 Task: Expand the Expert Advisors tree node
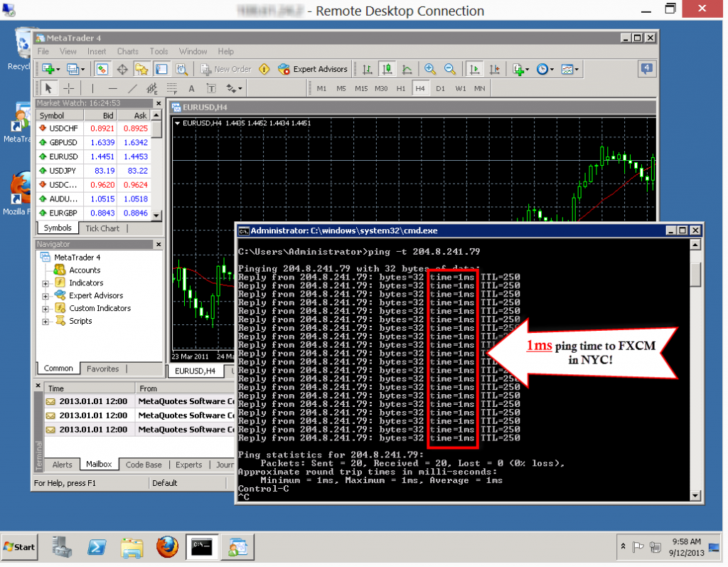45,296
